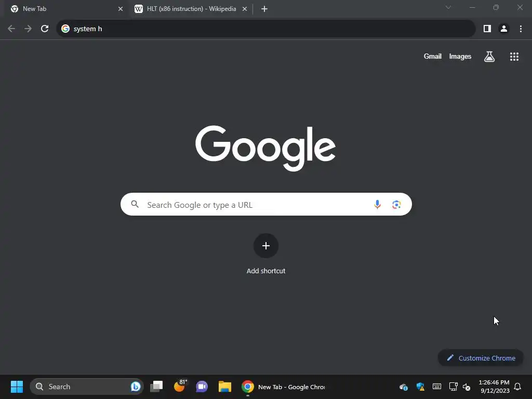
Task: Open a new tab with plus button
Action: click(x=264, y=9)
